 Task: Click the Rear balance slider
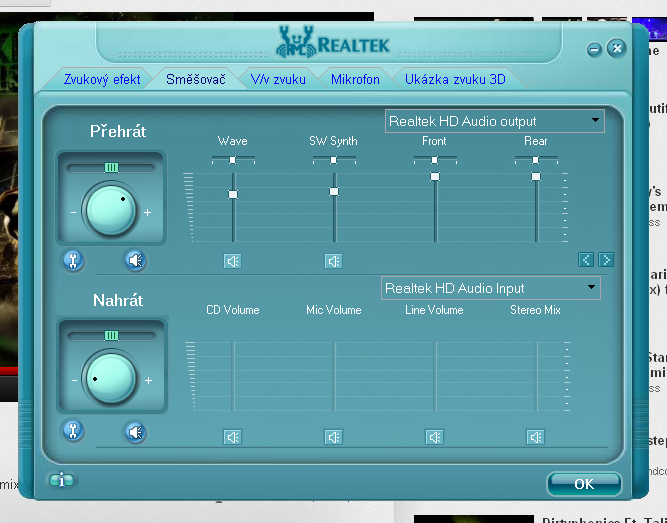536,160
